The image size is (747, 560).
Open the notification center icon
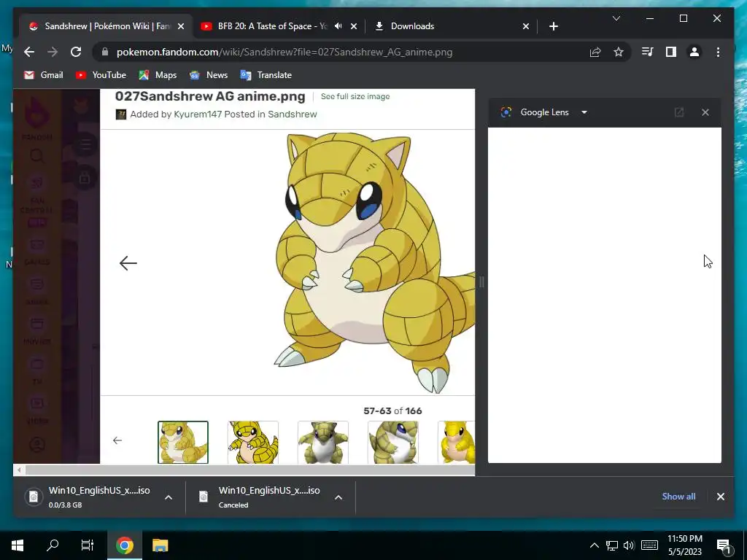(724, 545)
